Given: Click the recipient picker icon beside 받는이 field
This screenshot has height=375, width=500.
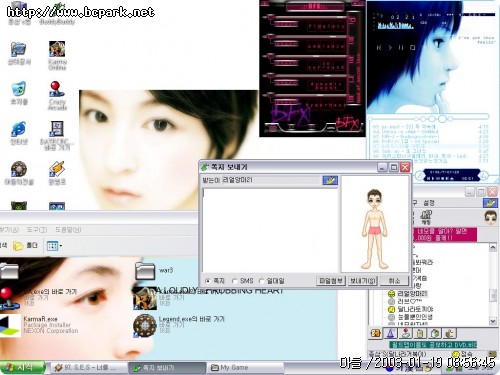Looking at the screenshot, I should [330, 180].
